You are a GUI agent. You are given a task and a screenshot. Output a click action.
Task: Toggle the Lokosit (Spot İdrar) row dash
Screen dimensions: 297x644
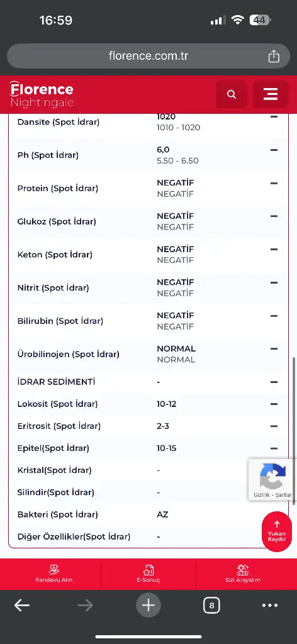(x=274, y=404)
